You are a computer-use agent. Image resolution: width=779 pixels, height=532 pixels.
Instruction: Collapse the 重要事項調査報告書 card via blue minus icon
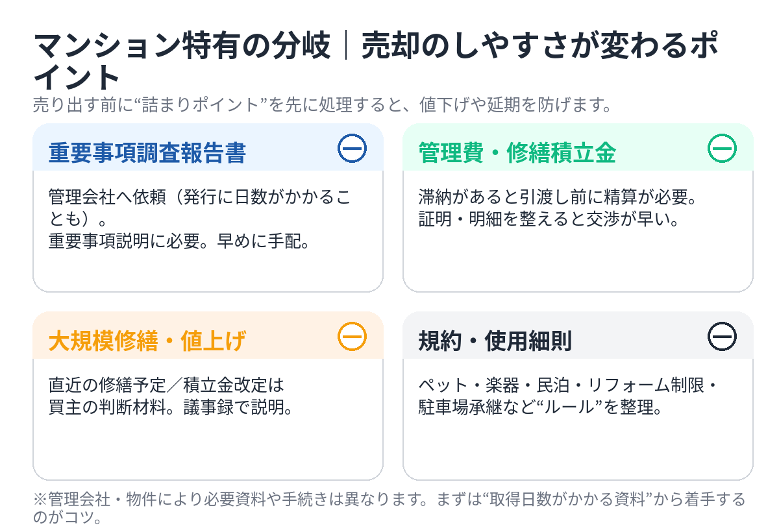pos(352,149)
